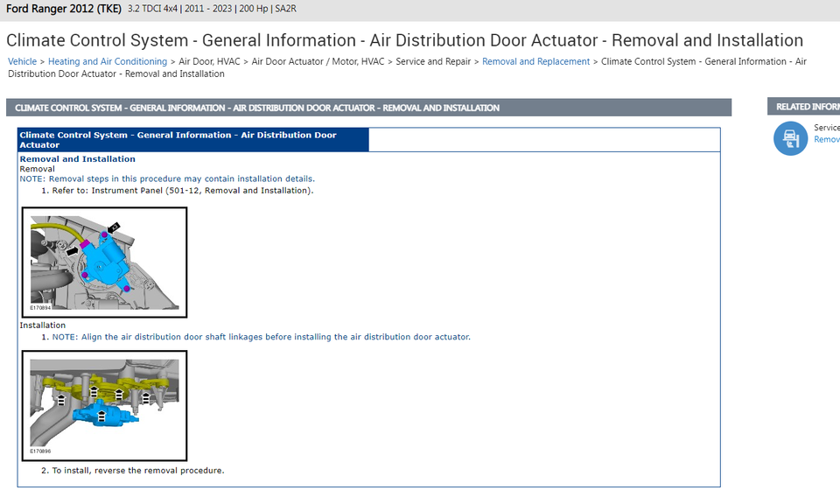Click 'Removal and Installation' subheading
This screenshot has width=840, height=504.
(78, 159)
